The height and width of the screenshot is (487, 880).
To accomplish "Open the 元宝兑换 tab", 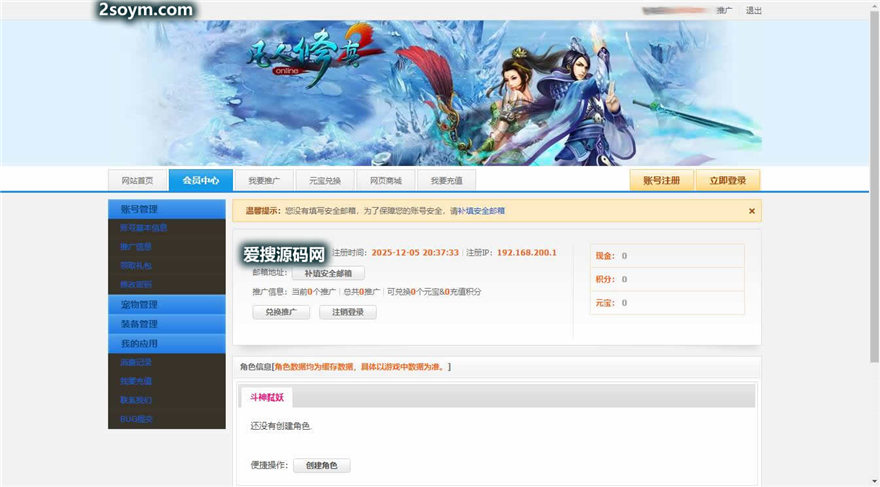I will [x=325, y=181].
